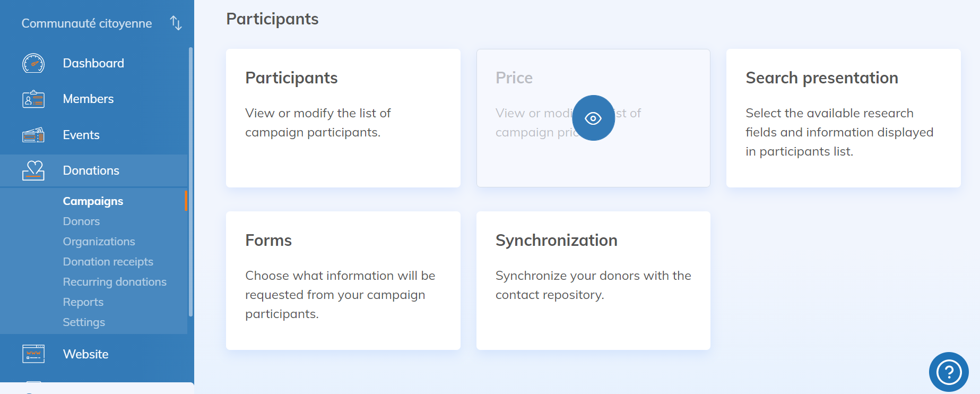
Task: Click the Events ticket icon
Action: coord(33,135)
